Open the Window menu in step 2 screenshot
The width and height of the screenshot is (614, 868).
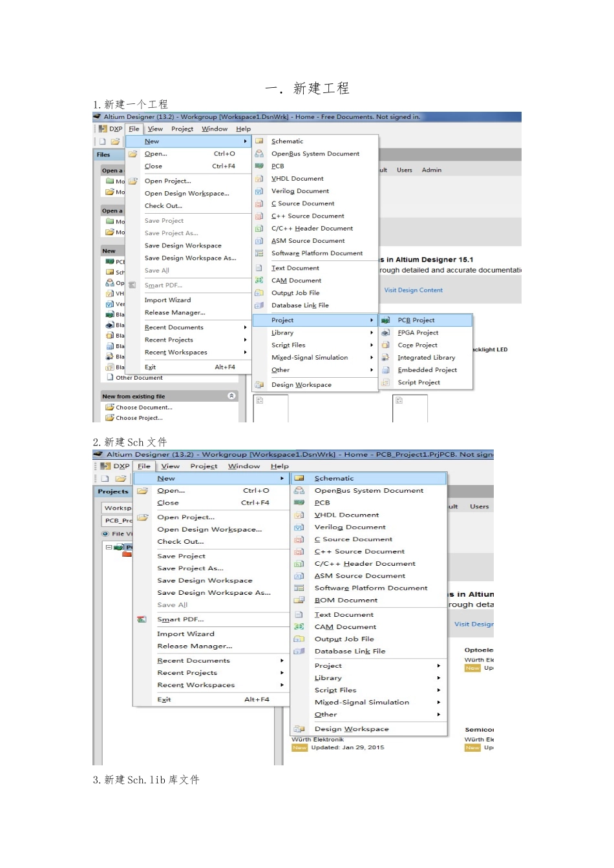244,466
